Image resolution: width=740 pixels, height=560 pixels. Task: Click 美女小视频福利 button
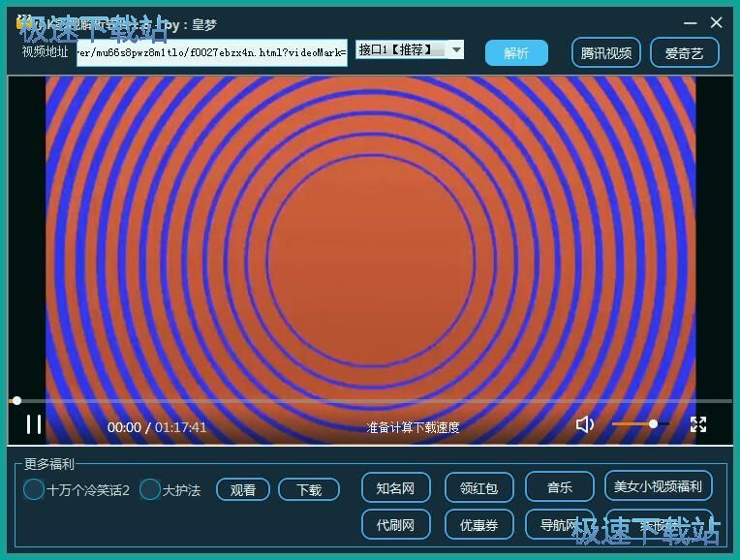click(x=659, y=486)
